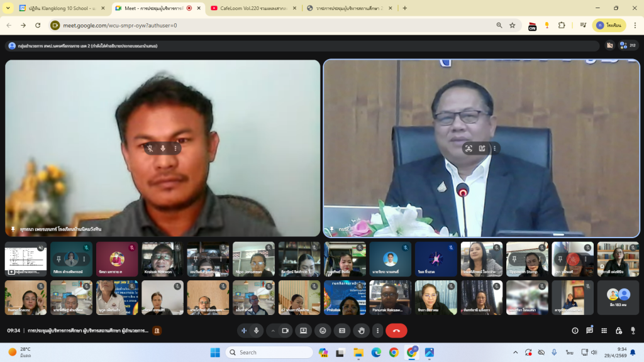644x362 pixels.
Task: Open the three-dot more options menu
Action: click(x=377, y=331)
